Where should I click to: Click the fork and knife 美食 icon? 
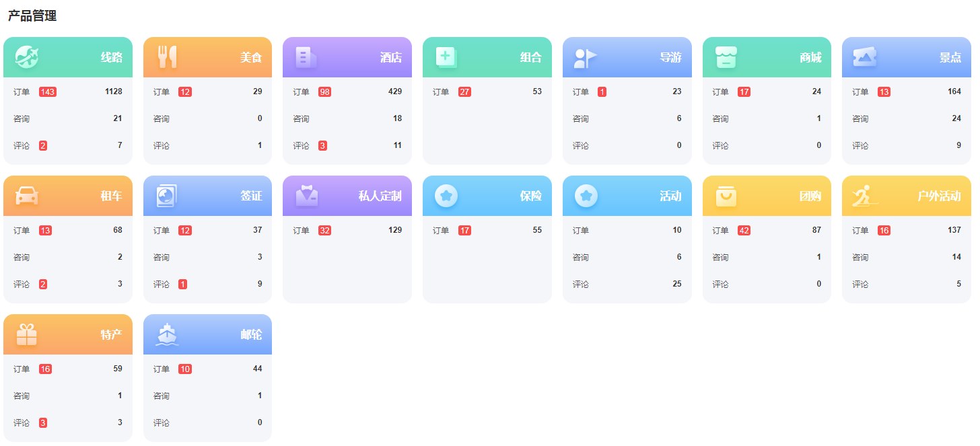pos(167,57)
